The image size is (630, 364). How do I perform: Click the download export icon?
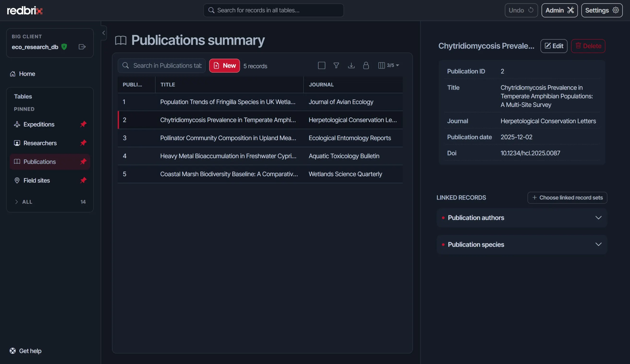click(351, 65)
